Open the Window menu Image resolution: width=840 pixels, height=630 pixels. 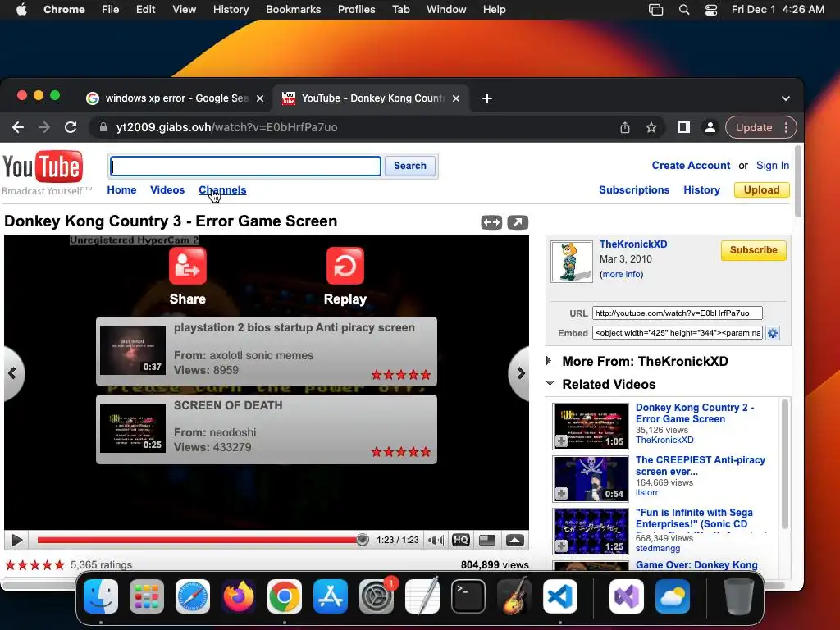[446, 10]
